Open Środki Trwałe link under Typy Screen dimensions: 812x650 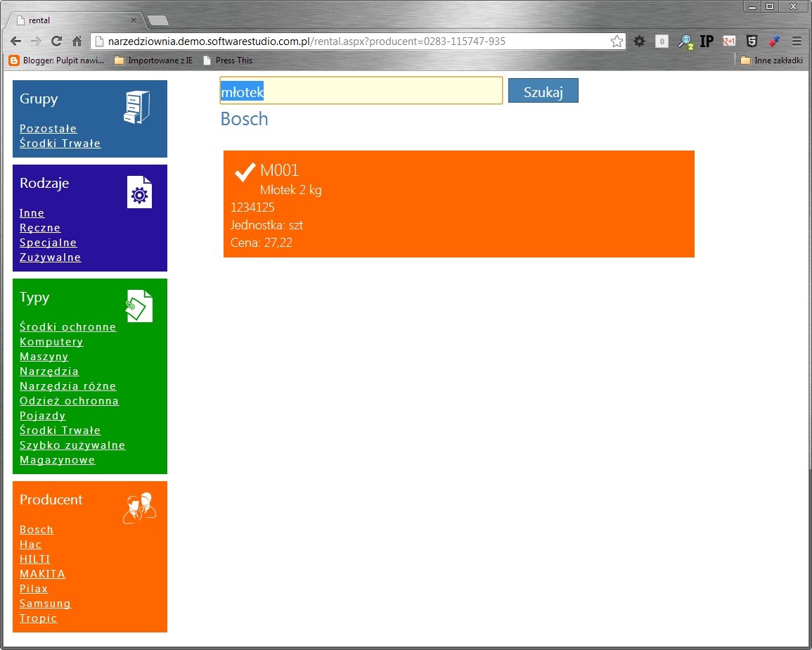coord(60,431)
